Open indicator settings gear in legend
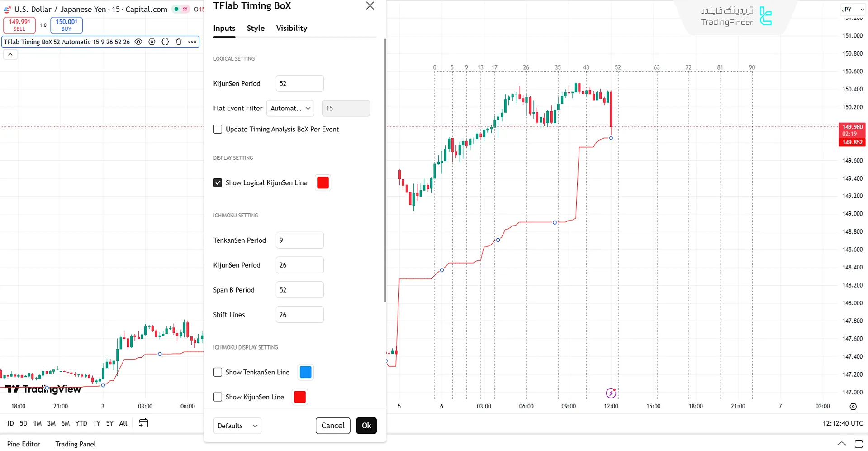 [152, 42]
